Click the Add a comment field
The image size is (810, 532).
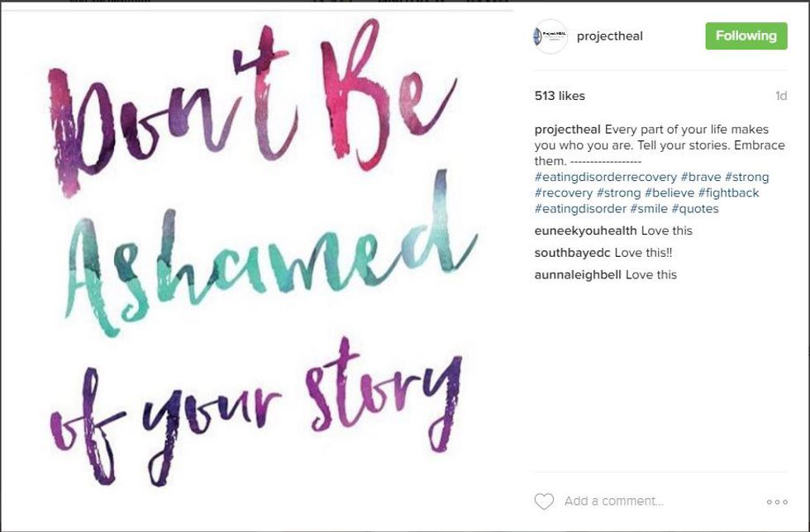pos(613,501)
